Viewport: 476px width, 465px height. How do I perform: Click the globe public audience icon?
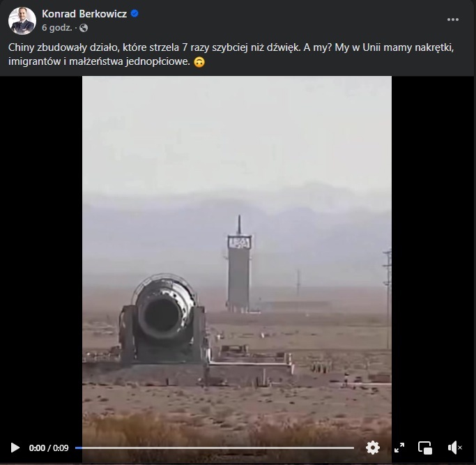pyautogui.click(x=84, y=28)
